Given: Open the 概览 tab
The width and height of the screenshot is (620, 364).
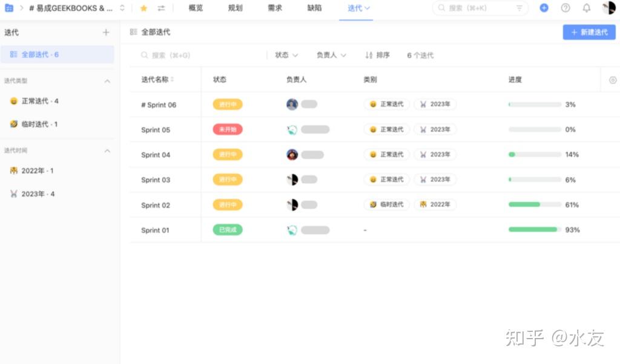Looking at the screenshot, I should pyautogui.click(x=195, y=8).
